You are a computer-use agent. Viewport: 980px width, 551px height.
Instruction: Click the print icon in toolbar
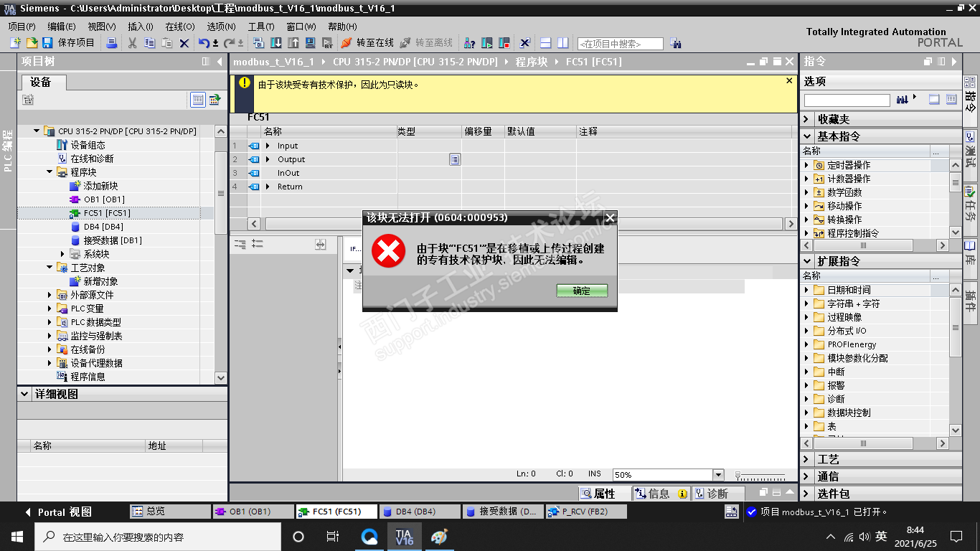point(111,43)
